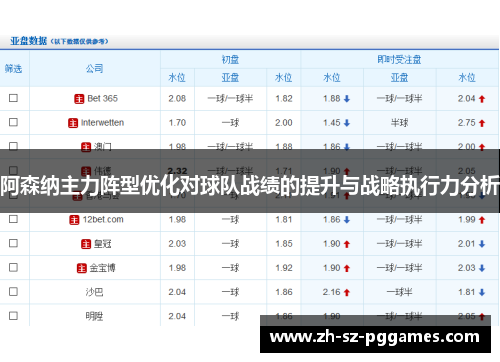Select the live 一球/一球半 handicap in 皇冠 row

click(399, 244)
